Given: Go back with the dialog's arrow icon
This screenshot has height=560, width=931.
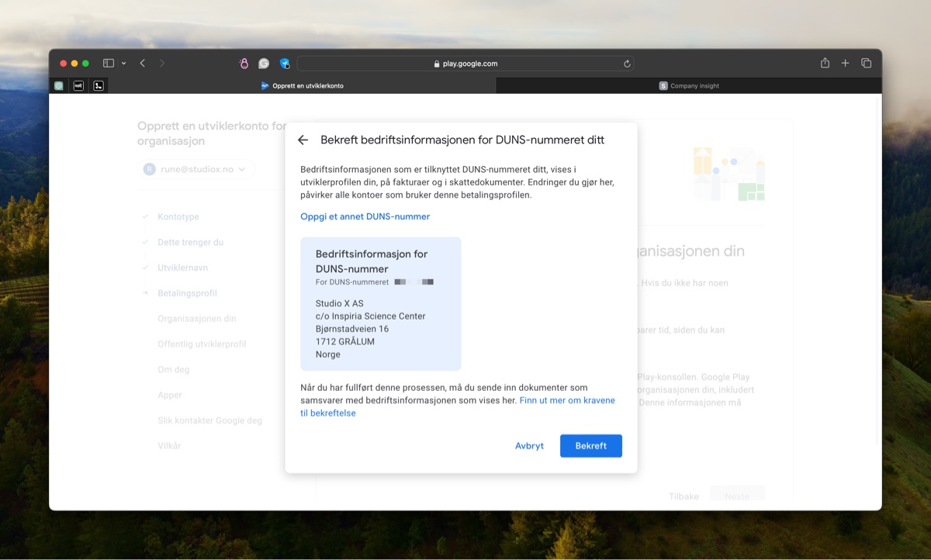Looking at the screenshot, I should (303, 140).
